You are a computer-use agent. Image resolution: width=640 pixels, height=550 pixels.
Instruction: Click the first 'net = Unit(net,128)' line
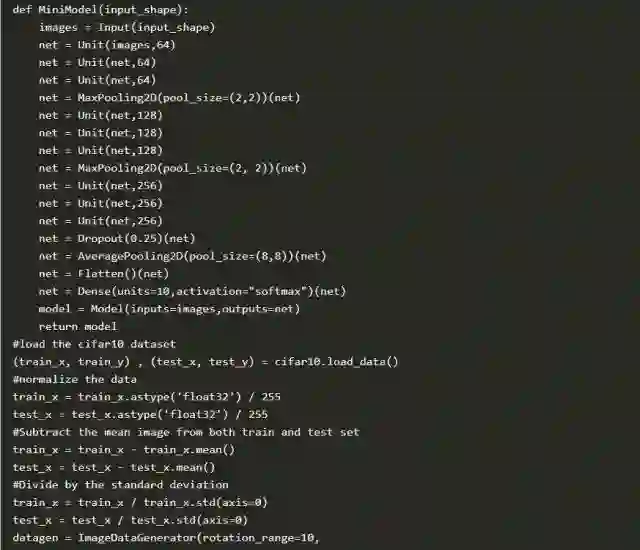pyautogui.click(x=100, y=115)
